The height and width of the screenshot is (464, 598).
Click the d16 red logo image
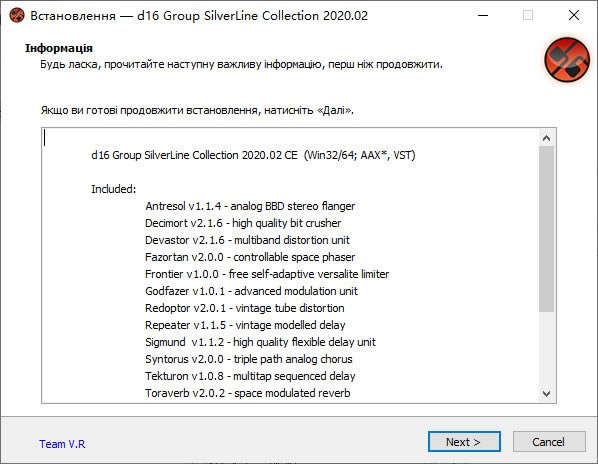(x=567, y=59)
